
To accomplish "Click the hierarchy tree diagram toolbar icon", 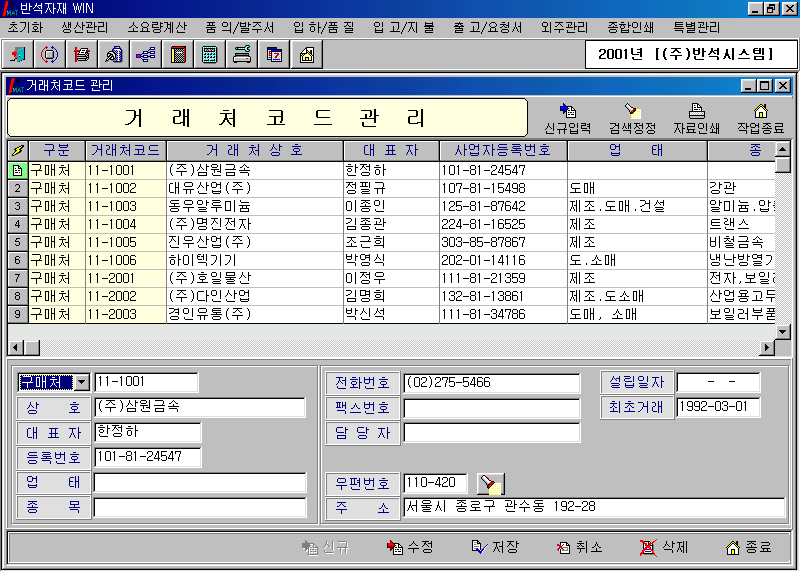I will (x=146, y=54).
